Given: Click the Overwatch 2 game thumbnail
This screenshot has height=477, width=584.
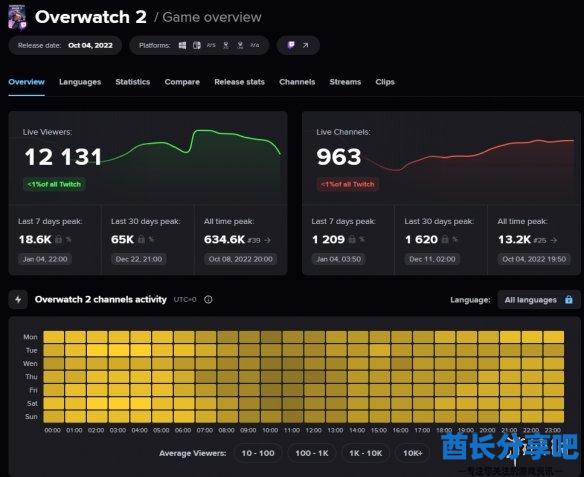Looking at the screenshot, I should point(17,17).
